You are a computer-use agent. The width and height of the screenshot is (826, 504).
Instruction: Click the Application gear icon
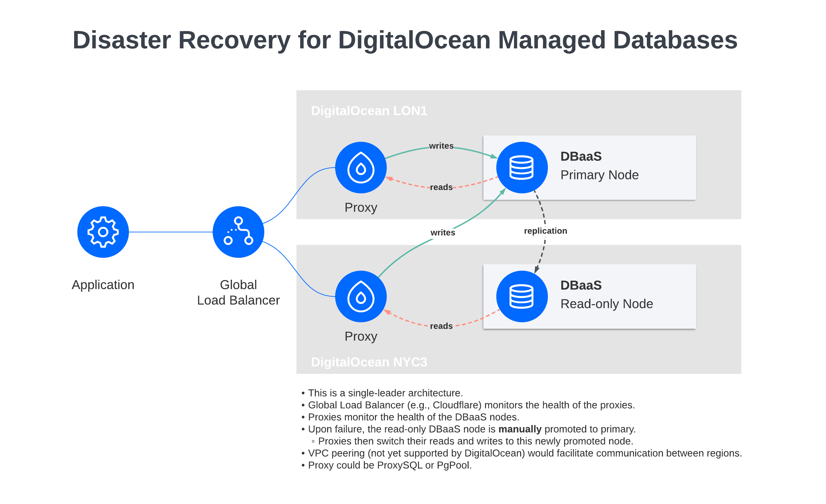103,232
